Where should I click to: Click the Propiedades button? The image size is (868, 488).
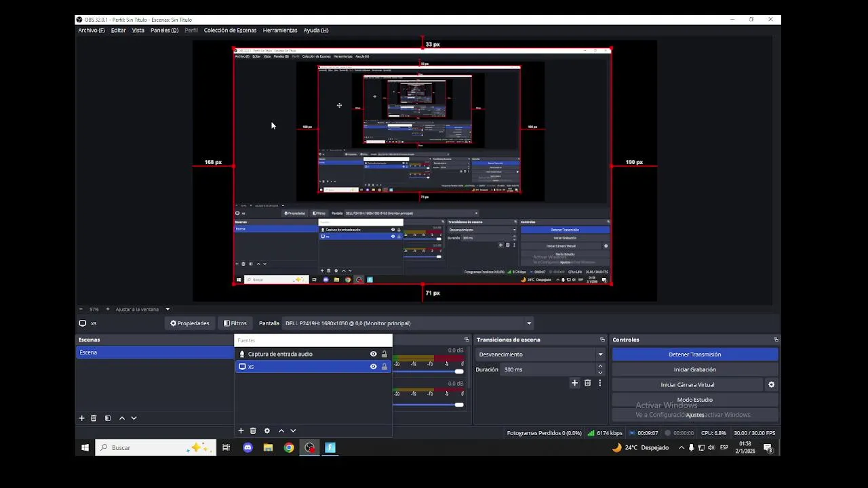pos(190,323)
